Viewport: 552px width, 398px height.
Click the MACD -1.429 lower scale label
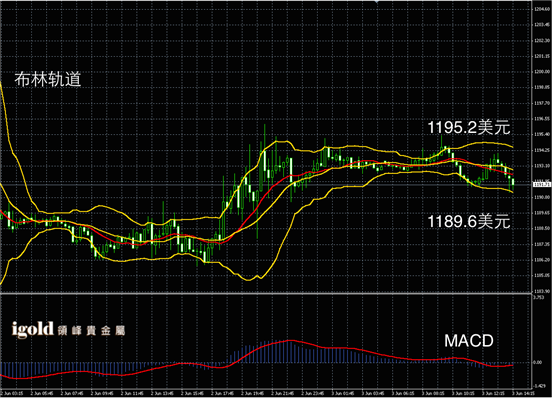540,386
